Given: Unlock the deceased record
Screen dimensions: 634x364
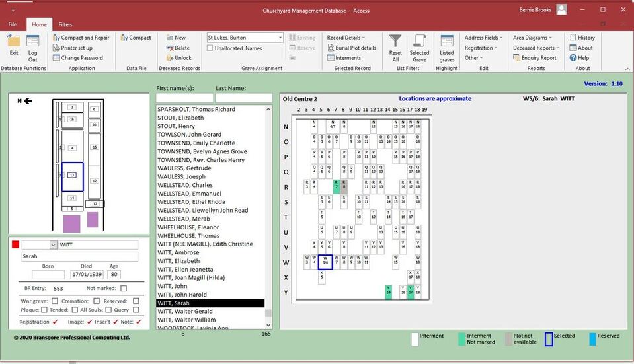Looking at the screenshot, I should coord(178,57).
